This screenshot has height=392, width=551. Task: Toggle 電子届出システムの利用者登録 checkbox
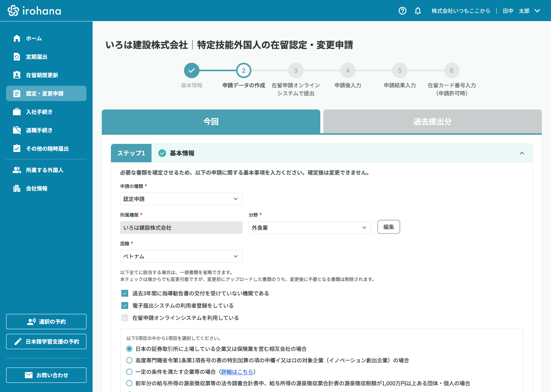(125, 305)
